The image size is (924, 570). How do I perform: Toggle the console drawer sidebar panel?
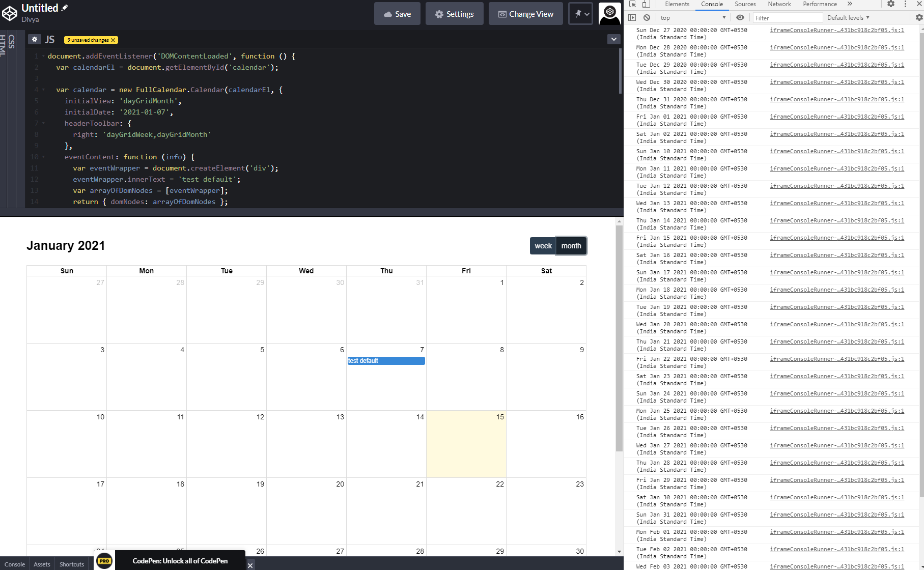coord(632,17)
